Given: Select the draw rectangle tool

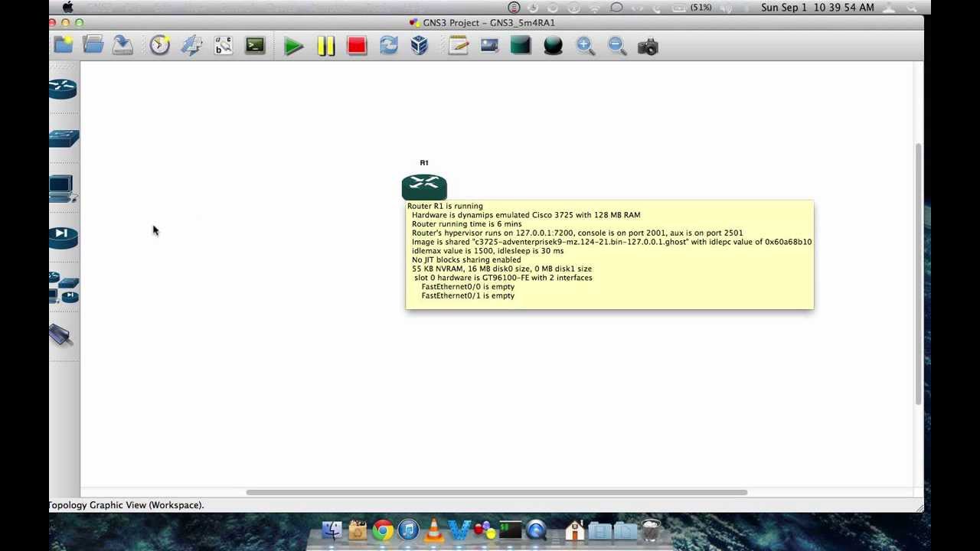Looking at the screenshot, I should [521, 46].
